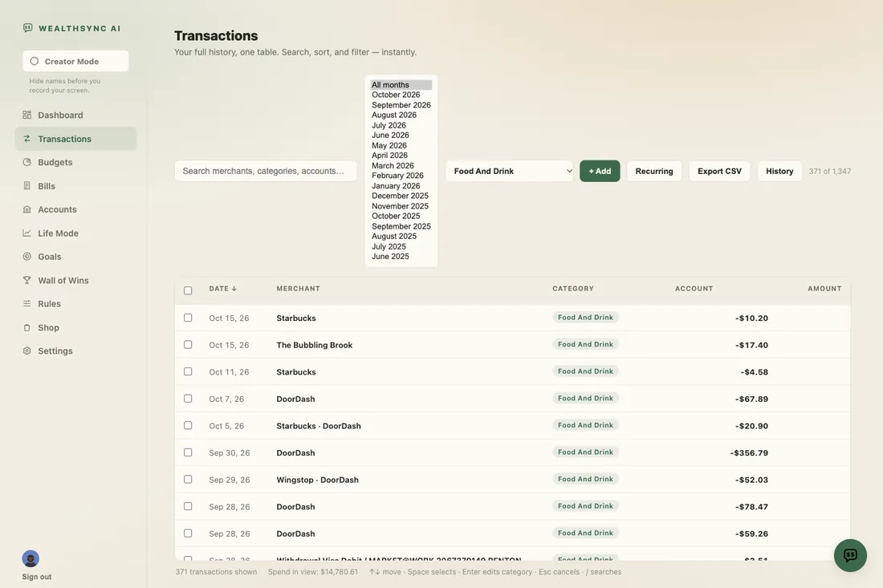Click the Oct 7, 26 date cell
The image size is (883, 588).
click(226, 399)
